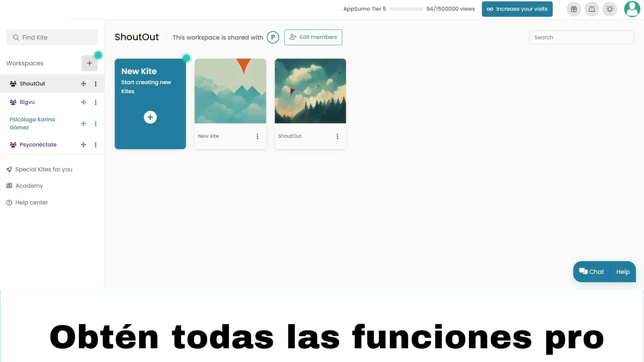Open the user profile avatar

(632, 9)
